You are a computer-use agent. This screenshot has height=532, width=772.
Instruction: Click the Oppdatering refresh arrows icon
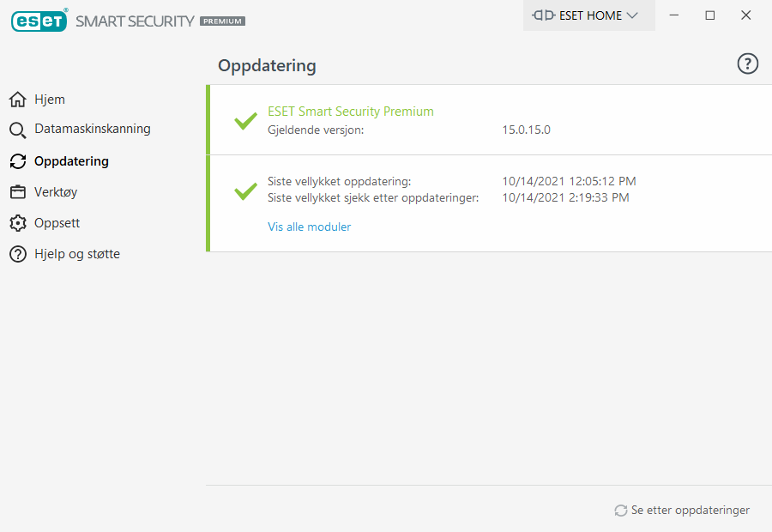click(x=18, y=161)
